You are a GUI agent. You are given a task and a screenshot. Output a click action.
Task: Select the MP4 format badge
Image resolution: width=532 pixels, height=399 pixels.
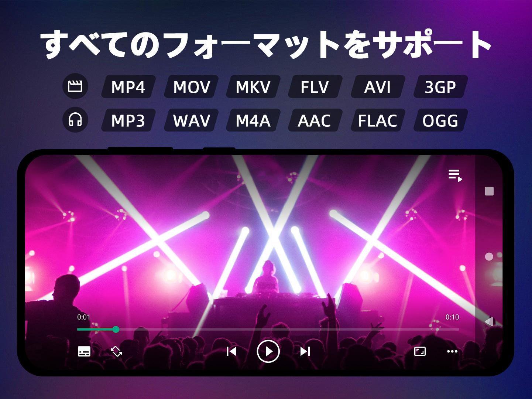[x=128, y=87]
